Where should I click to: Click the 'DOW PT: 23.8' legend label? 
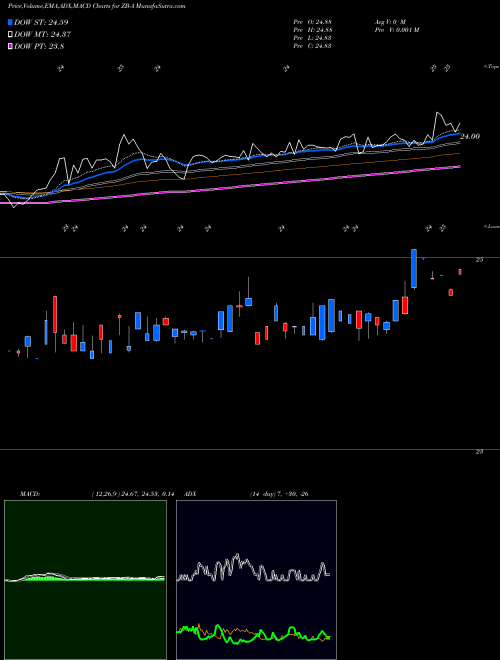point(39,47)
